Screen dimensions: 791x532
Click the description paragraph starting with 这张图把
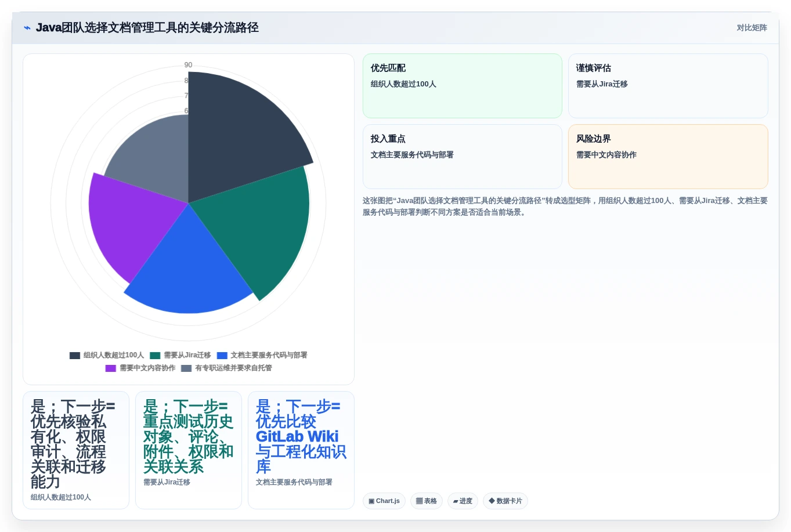(565, 207)
